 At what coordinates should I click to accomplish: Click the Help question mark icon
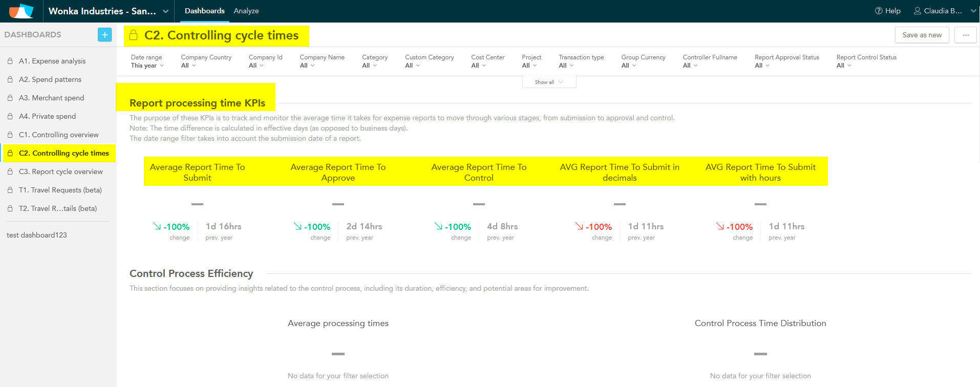tap(879, 11)
